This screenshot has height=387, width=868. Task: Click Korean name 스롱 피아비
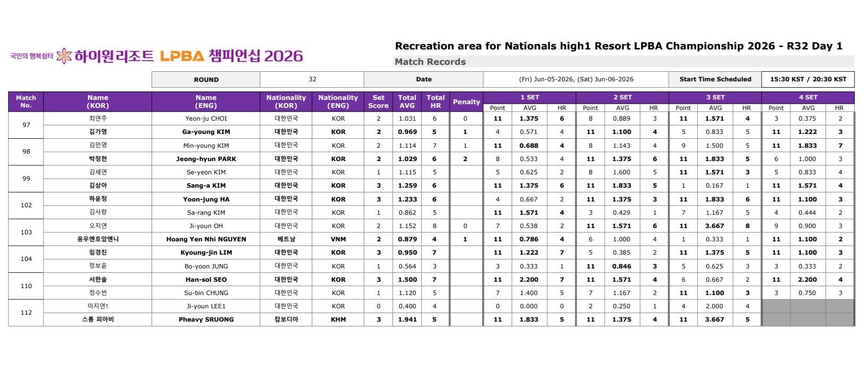click(98, 319)
